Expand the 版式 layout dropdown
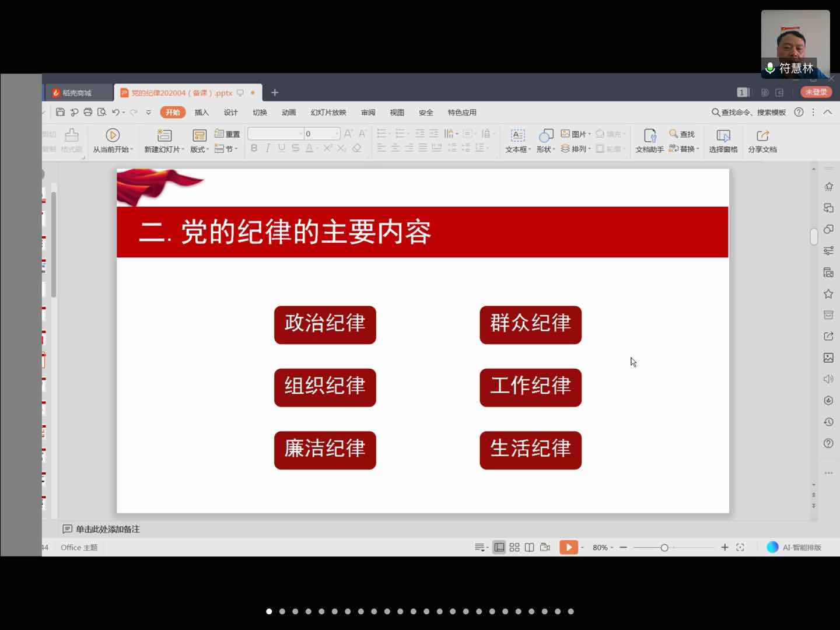The image size is (840, 630). pos(199,149)
